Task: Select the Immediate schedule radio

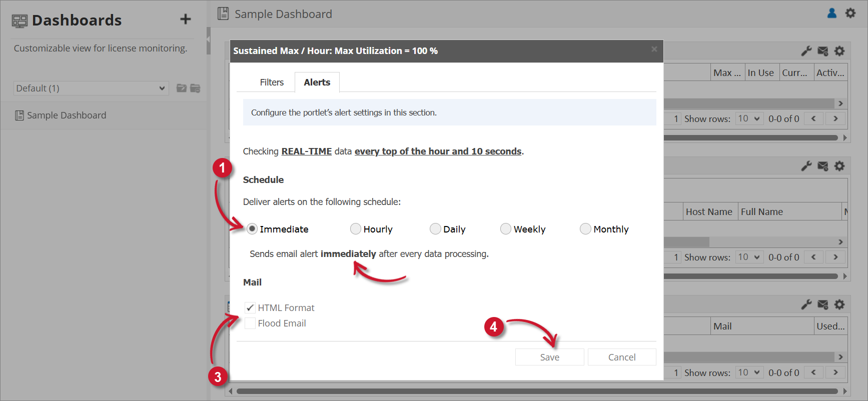Action: 252,228
